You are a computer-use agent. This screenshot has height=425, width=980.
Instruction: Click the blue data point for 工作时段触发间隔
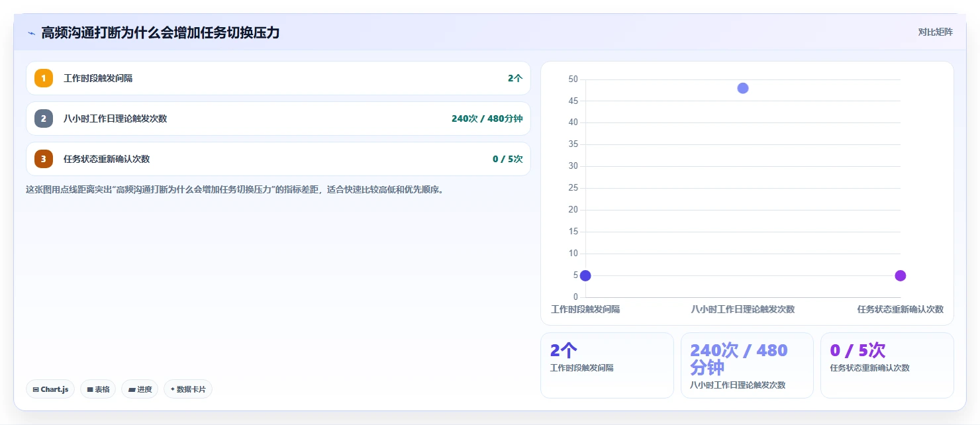pos(585,275)
